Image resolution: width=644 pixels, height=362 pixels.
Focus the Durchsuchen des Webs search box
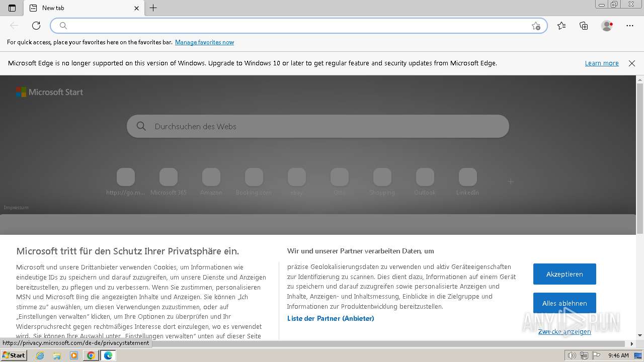point(318,126)
